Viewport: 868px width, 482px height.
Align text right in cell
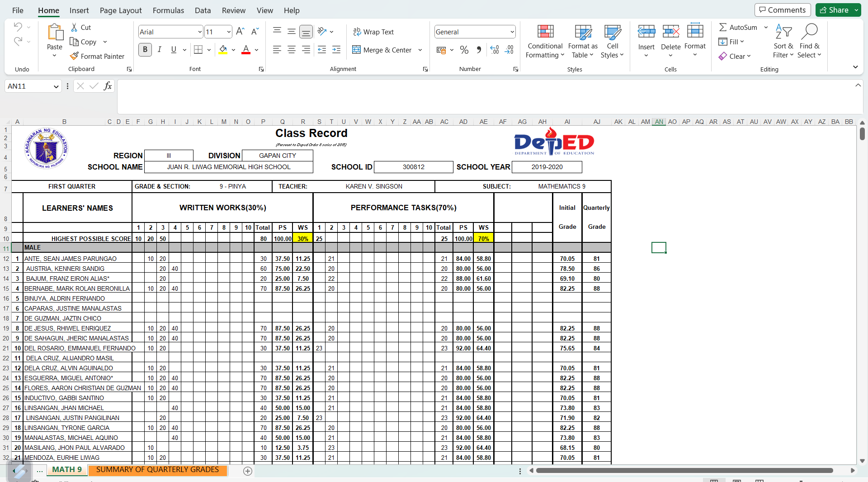306,50
